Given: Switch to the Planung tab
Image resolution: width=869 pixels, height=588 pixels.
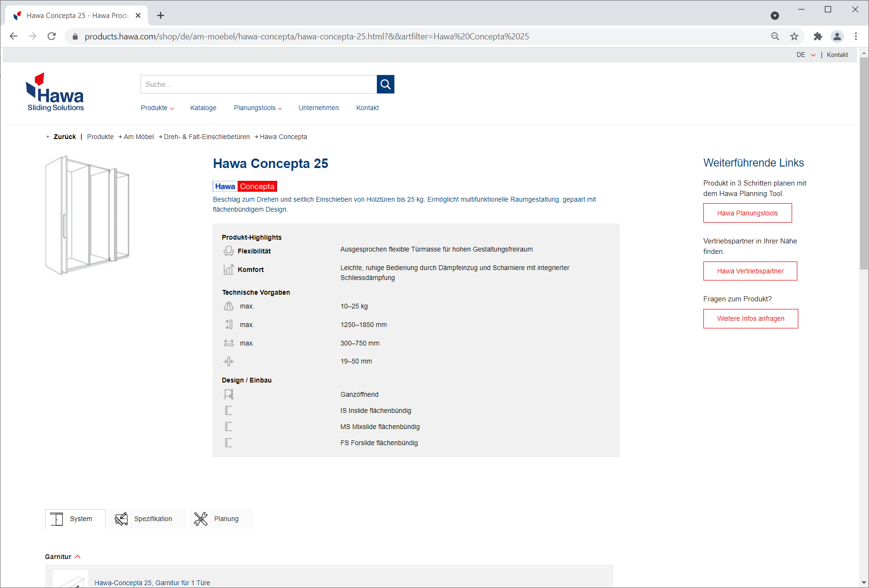Looking at the screenshot, I should pyautogui.click(x=221, y=519).
